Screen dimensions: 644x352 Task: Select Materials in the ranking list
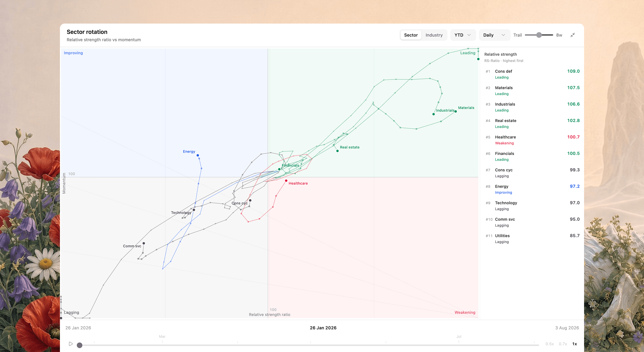click(x=532, y=90)
